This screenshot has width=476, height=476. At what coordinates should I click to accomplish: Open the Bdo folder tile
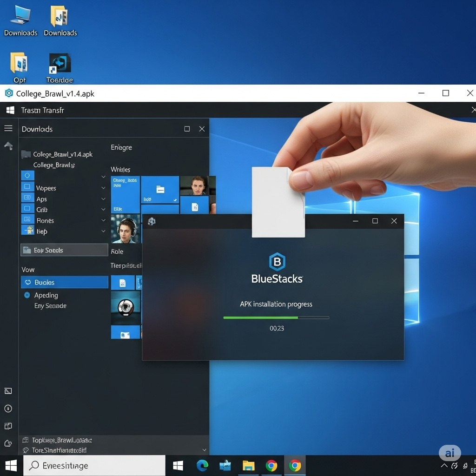point(160,190)
